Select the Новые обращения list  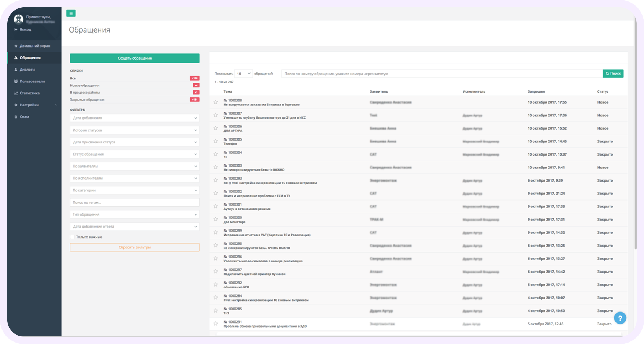(x=85, y=85)
